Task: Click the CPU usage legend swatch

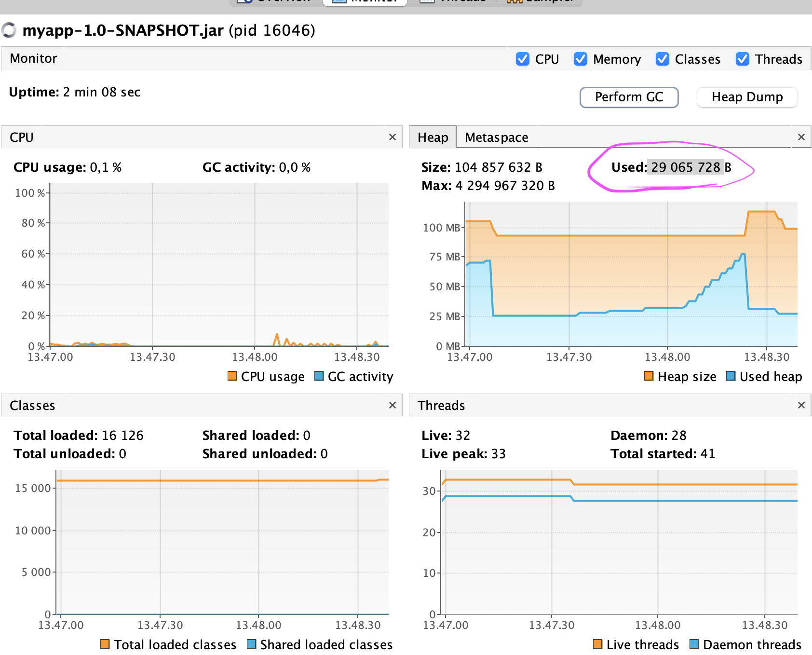Action: [232, 376]
